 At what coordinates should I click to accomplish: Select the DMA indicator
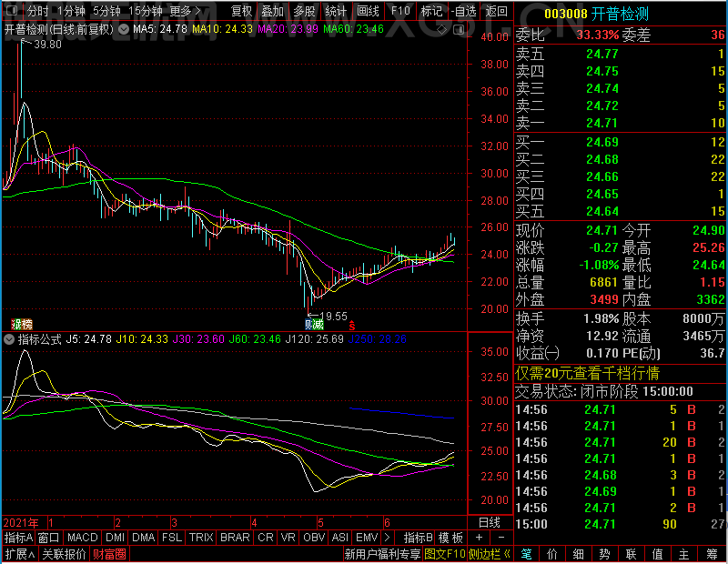point(143,538)
